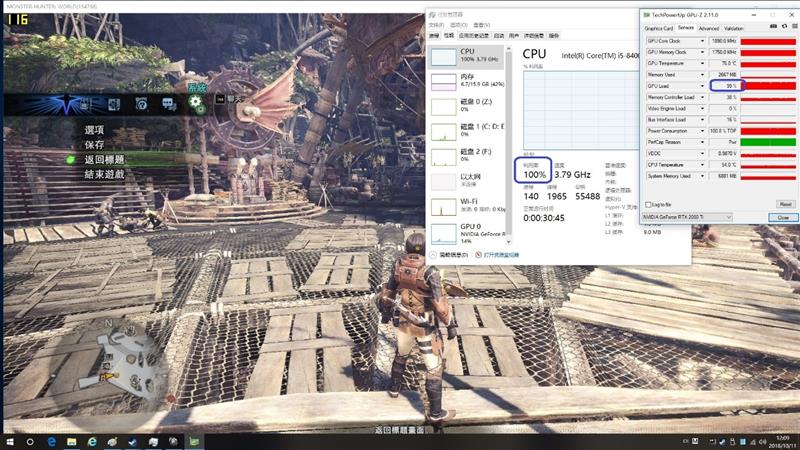The height and width of the screenshot is (450, 800).
Task: Expand the GPU Load sensor dropdown
Action: 702,86
